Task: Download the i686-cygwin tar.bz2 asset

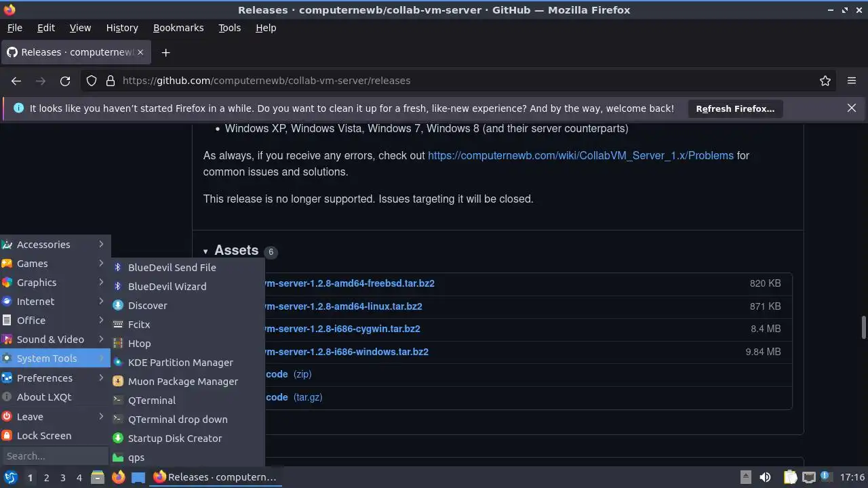Action: point(342,329)
